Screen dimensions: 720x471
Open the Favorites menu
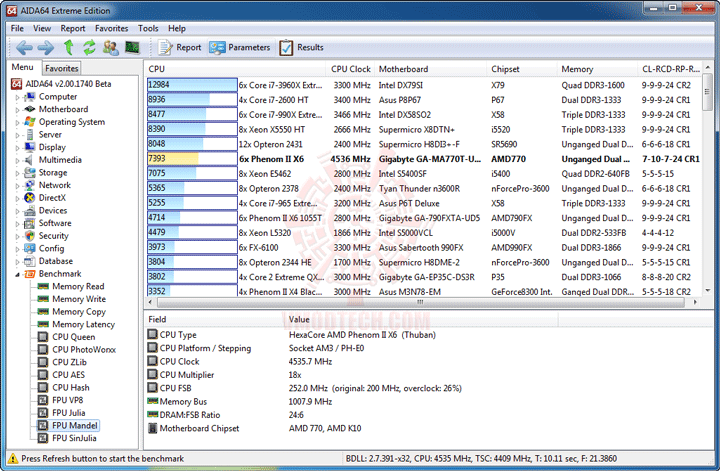click(112, 28)
